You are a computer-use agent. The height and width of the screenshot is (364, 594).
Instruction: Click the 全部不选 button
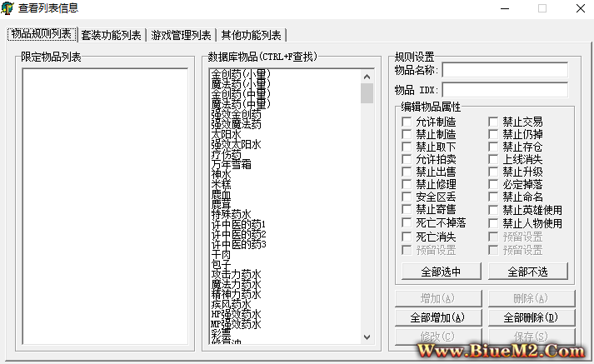(528, 272)
